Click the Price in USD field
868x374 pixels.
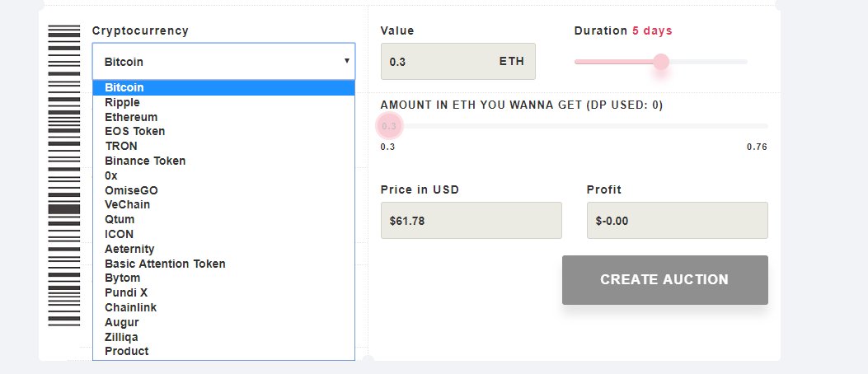tap(471, 220)
